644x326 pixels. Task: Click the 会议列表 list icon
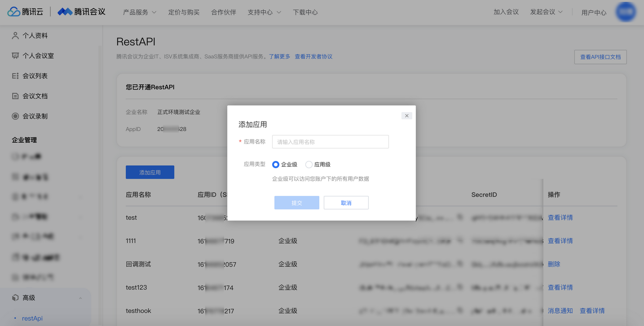tap(15, 76)
